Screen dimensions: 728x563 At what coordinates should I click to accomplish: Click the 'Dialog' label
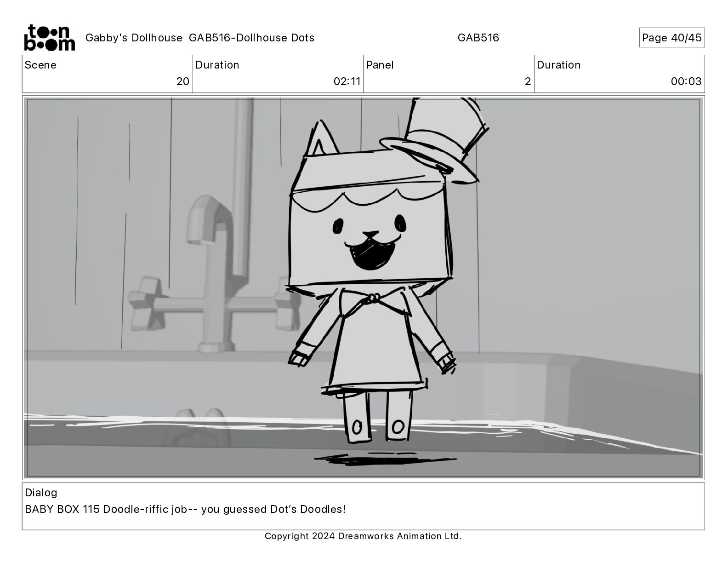[41, 493]
